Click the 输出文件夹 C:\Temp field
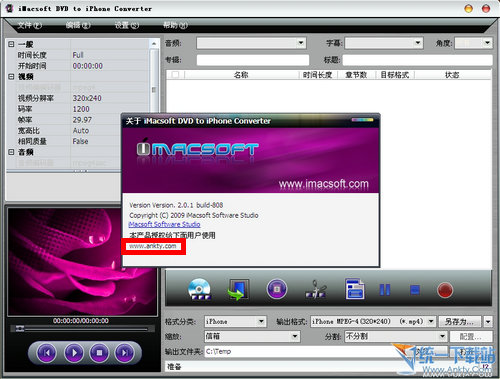 (300, 351)
